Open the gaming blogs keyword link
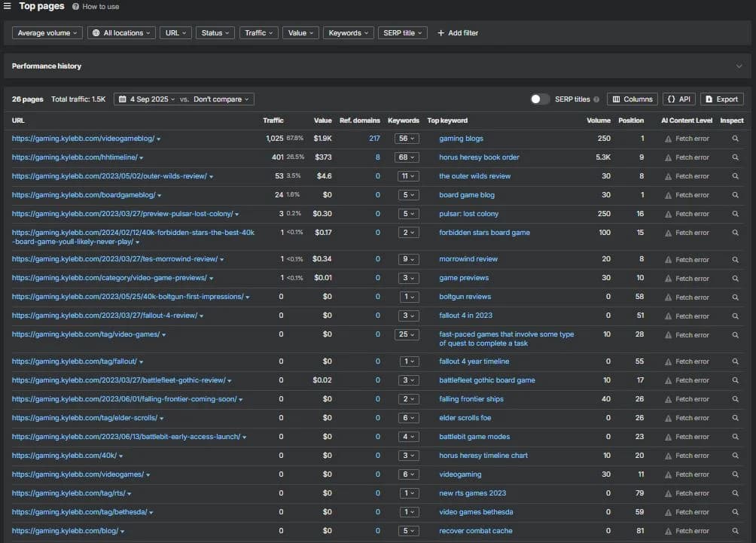Screen dimensions: 756x543 [461, 139]
